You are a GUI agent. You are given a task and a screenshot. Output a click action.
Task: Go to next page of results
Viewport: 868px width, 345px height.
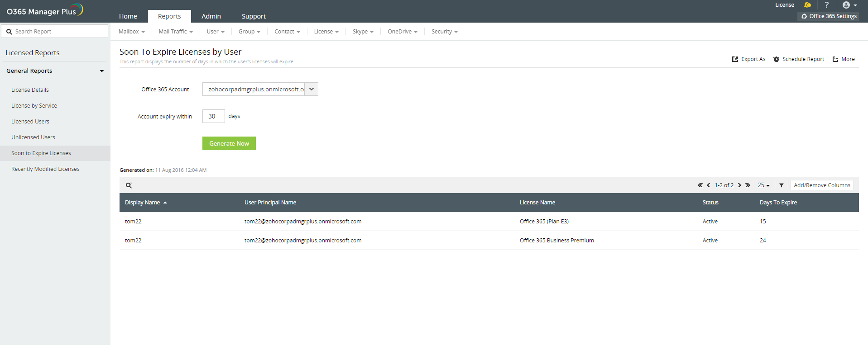coord(739,185)
